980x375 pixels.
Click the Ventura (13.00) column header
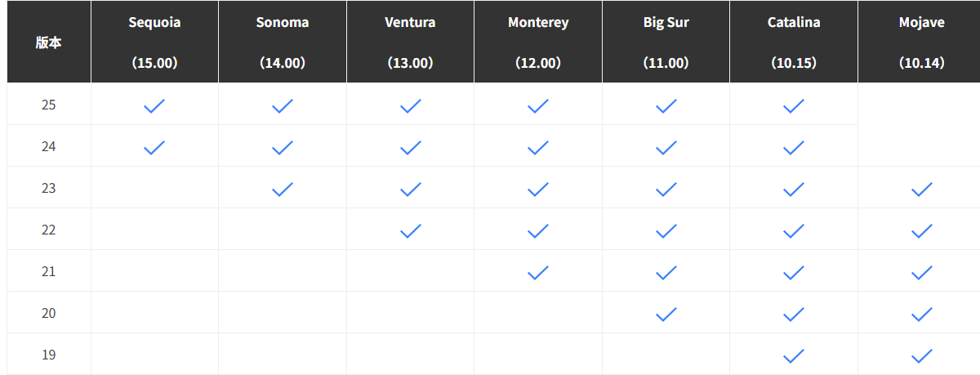pos(410,42)
